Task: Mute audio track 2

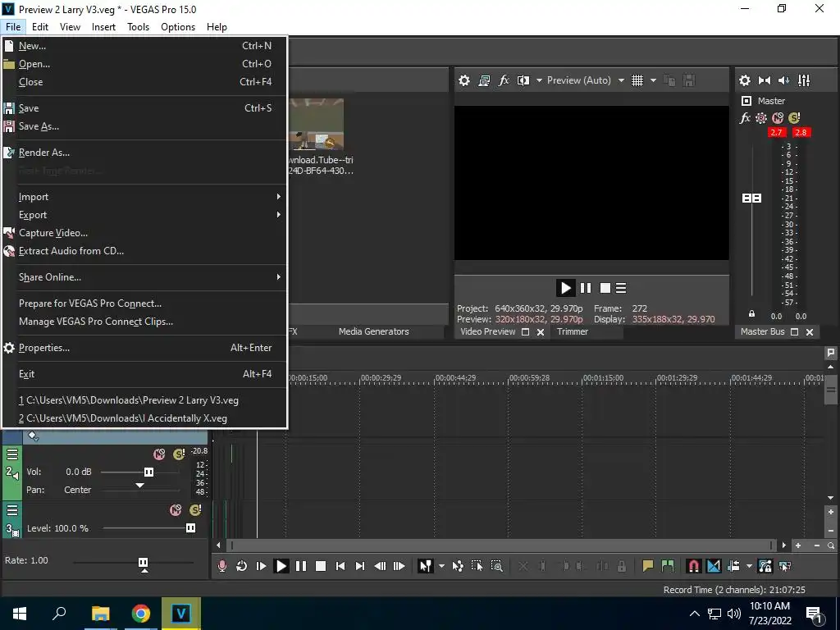Action: click(159, 454)
